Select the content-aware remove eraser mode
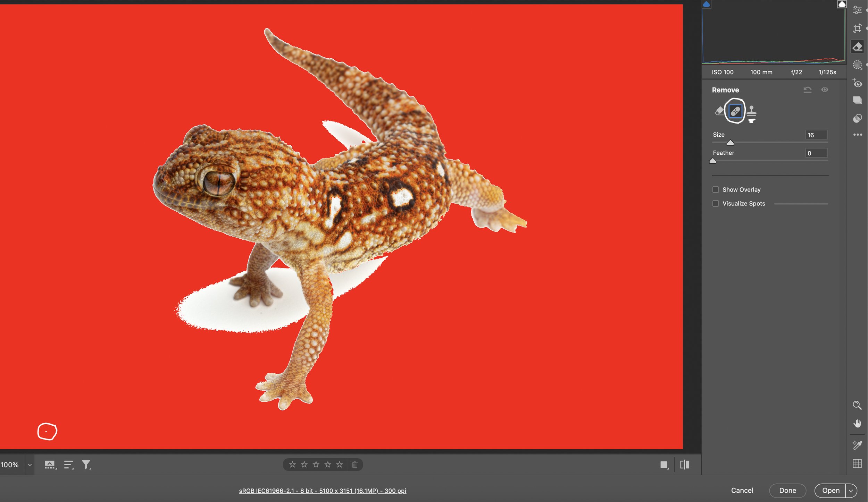Image resolution: width=868 pixels, height=502 pixels. (x=719, y=111)
